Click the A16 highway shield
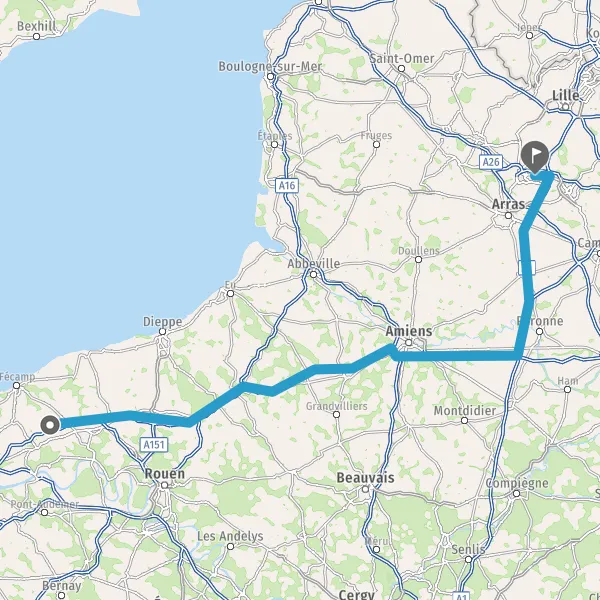Image resolution: width=600 pixels, height=600 pixels. point(287,186)
